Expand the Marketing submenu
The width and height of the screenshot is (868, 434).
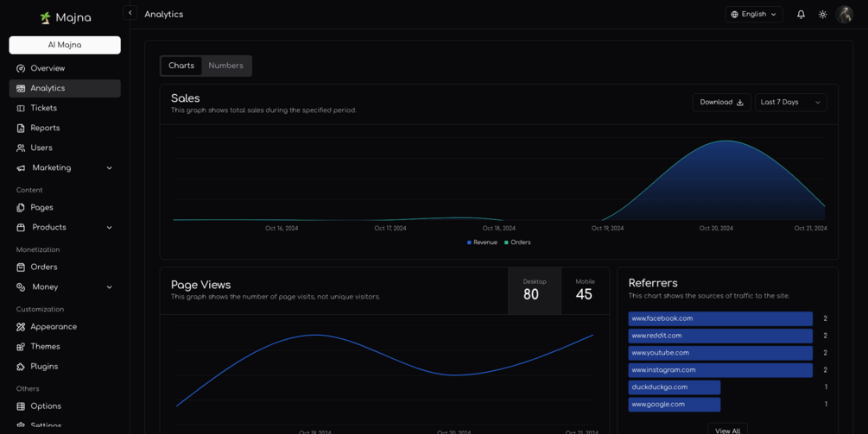(x=65, y=168)
